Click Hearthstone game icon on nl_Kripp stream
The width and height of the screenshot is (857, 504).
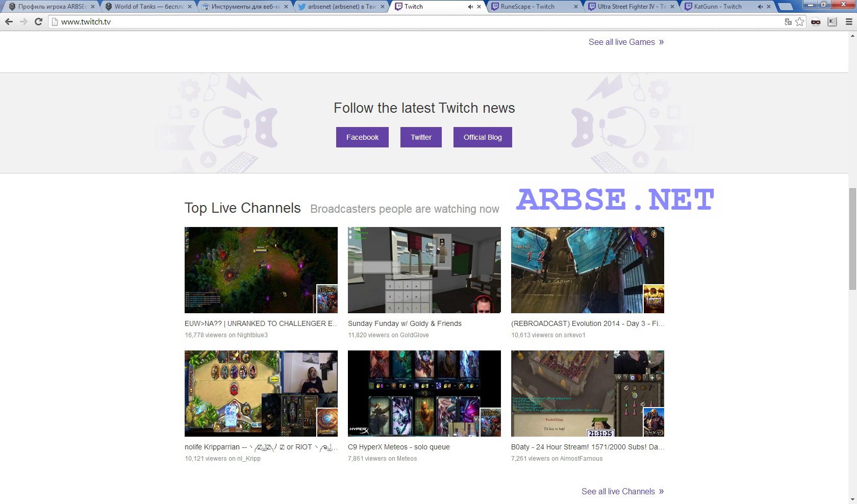(x=327, y=422)
